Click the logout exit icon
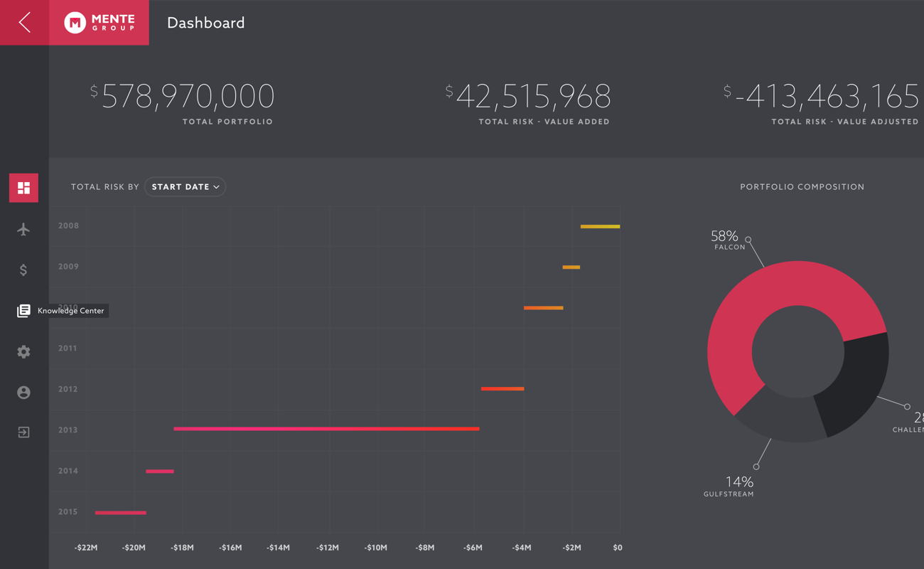The image size is (924, 569). pos(23,432)
